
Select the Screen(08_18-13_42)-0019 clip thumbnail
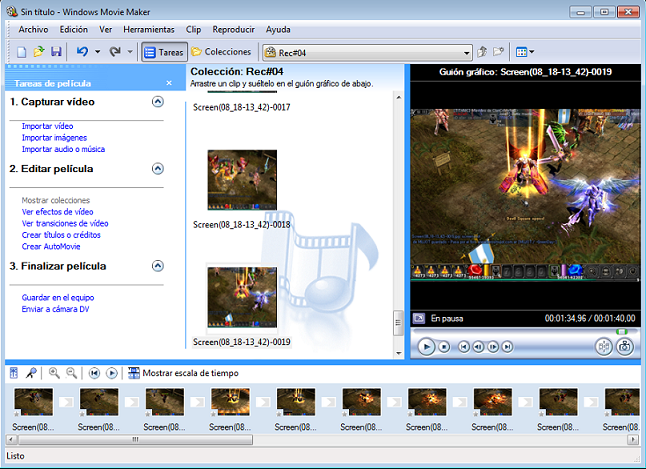click(242, 297)
